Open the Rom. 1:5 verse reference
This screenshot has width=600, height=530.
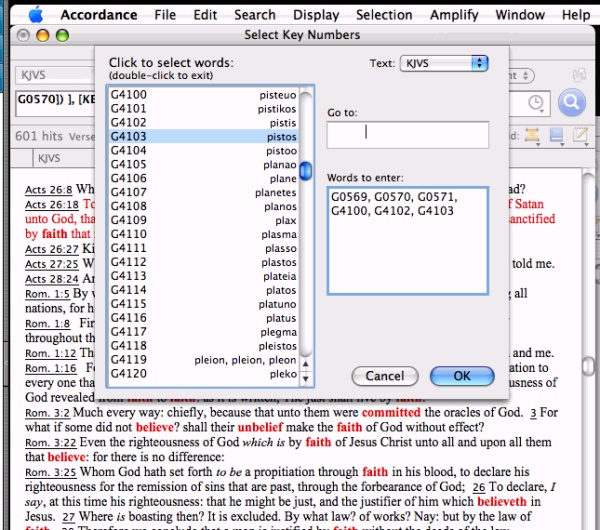(x=47, y=294)
